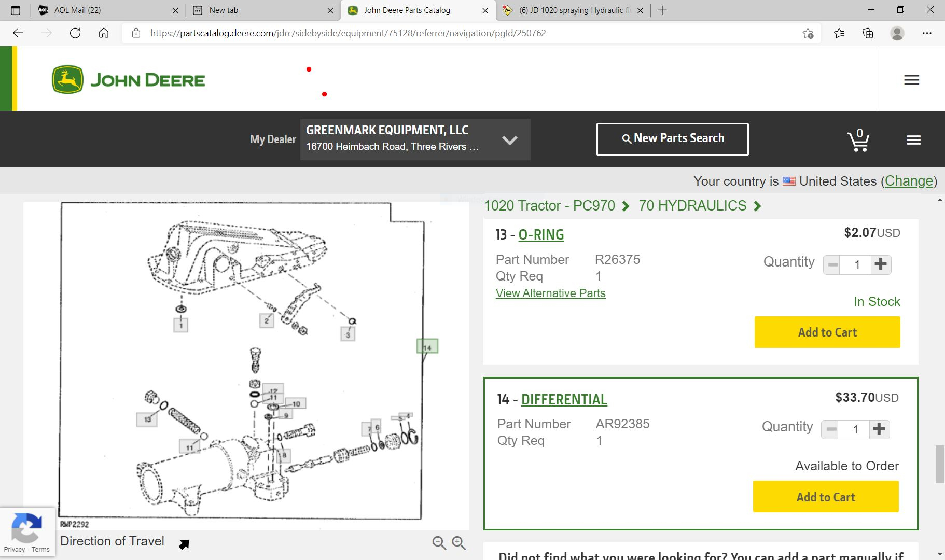This screenshot has height=560, width=945.
Task: Select callout 9 in the diagram
Action: click(286, 415)
